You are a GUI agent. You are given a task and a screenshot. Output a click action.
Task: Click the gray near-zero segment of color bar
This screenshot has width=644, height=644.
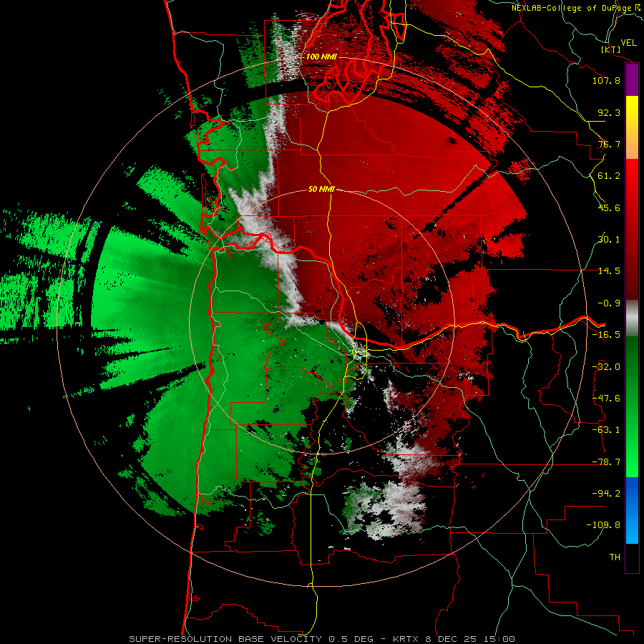point(632,318)
